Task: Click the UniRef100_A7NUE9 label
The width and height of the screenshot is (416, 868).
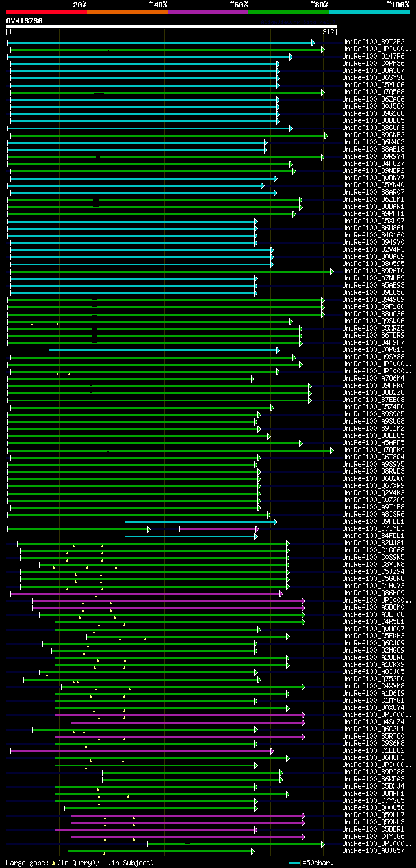Action: point(374,278)
